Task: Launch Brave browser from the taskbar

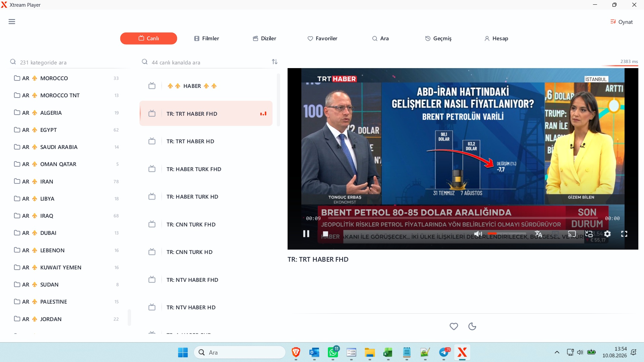Action: pos(296,352)
